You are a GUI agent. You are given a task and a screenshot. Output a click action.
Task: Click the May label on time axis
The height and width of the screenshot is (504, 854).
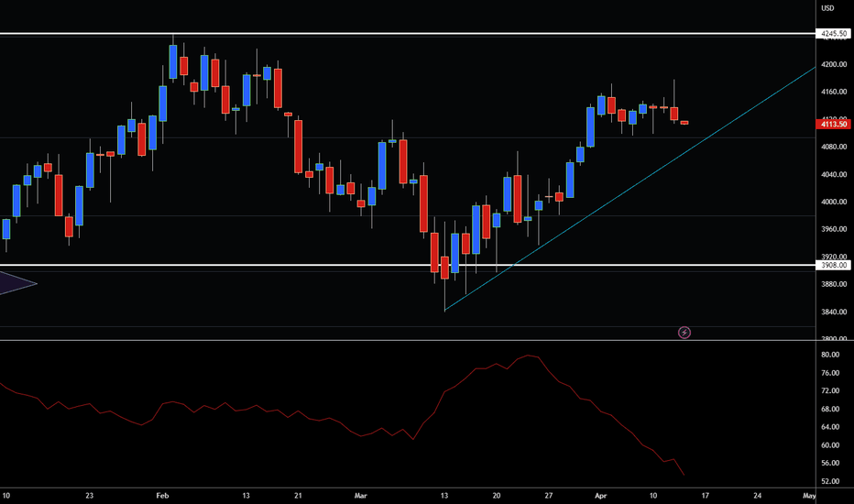(809, 495)
